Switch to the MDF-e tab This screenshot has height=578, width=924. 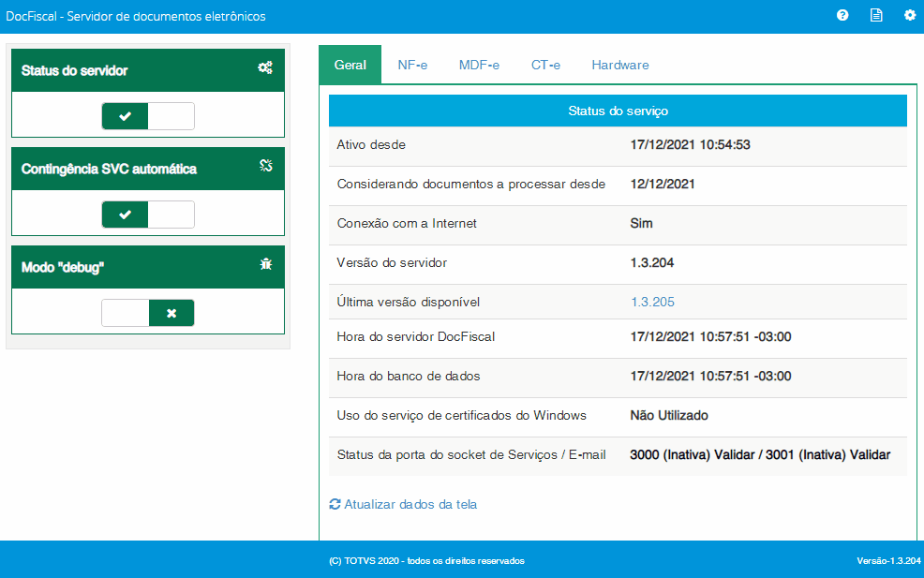[x=479, y=65]
